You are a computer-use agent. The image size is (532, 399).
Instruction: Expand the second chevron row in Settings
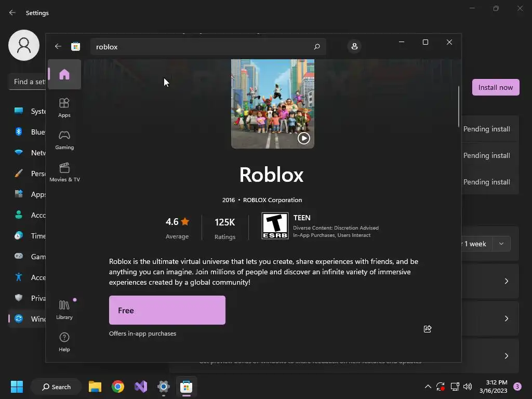pyautogui.click(x=506, y=318)
